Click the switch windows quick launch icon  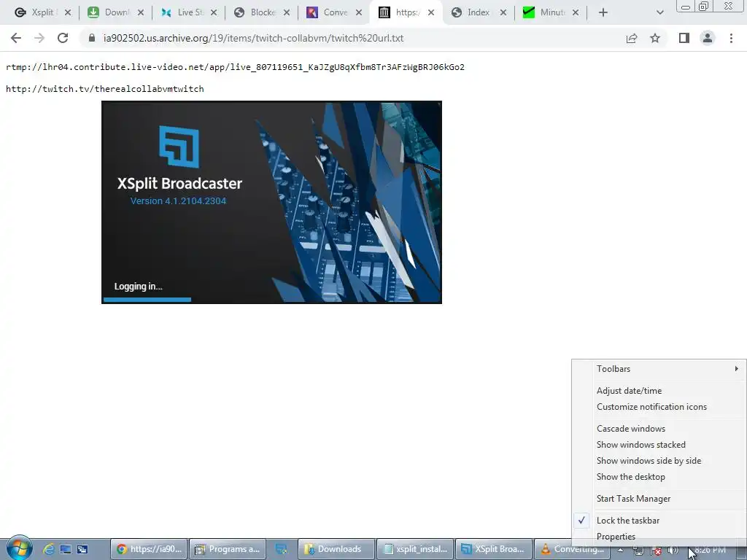[x=82, y=549]
